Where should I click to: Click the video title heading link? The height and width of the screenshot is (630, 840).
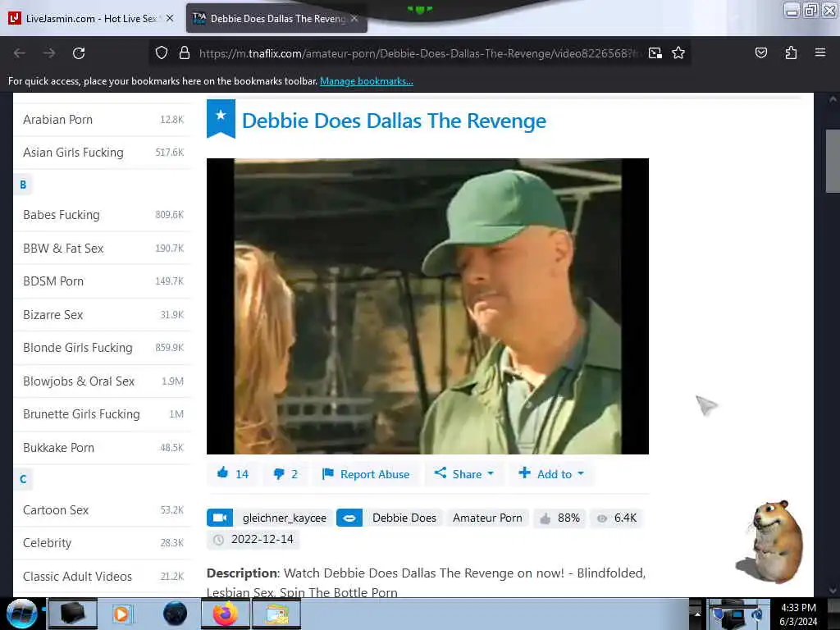click(x=394, y=121)
